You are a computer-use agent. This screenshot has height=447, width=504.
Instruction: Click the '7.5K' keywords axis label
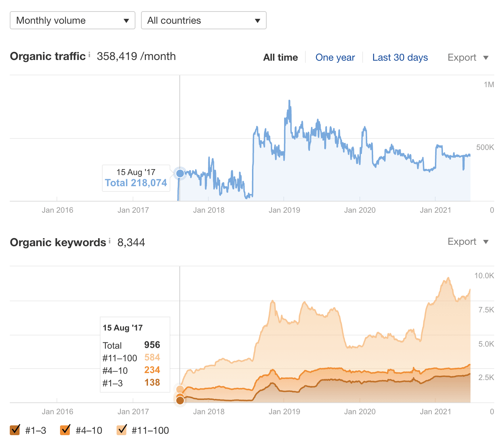486,310
